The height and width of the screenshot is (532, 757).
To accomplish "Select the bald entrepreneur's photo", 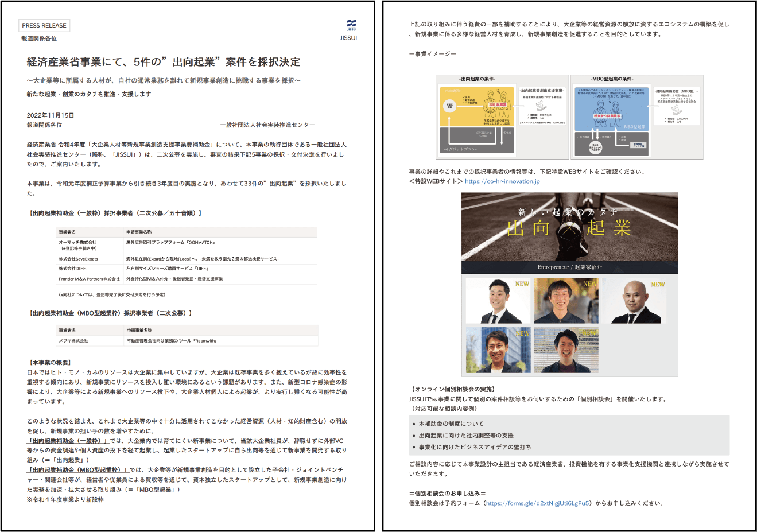I will 634,301.
